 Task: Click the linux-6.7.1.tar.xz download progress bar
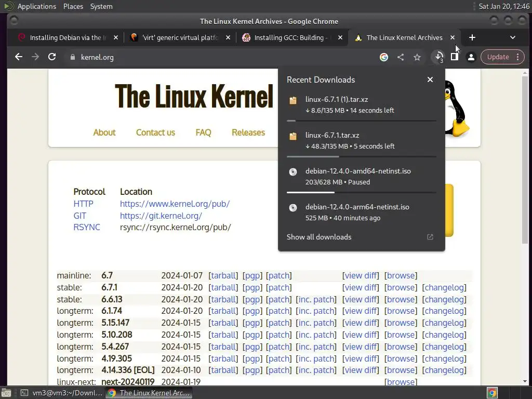tap(362, 156)
